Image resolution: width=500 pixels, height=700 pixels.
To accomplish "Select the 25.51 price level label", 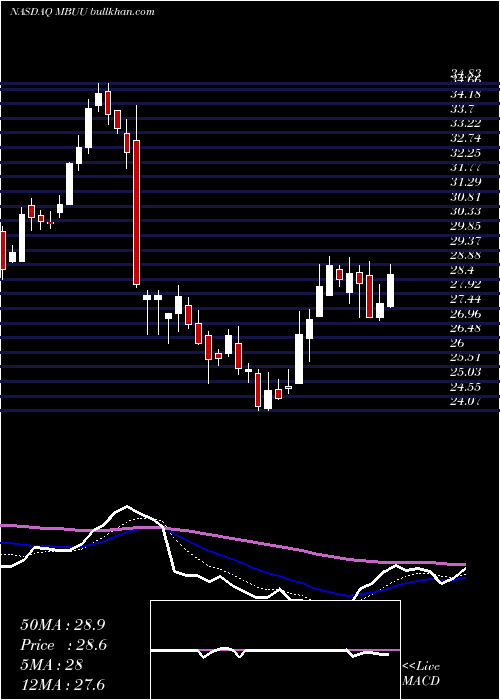I will 465,358.
